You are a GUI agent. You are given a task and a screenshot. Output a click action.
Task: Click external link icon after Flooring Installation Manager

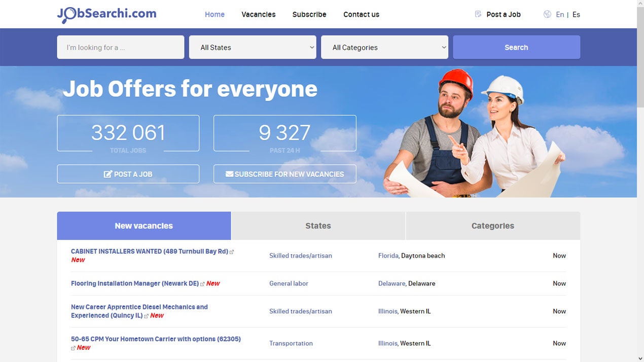[202, 284]
